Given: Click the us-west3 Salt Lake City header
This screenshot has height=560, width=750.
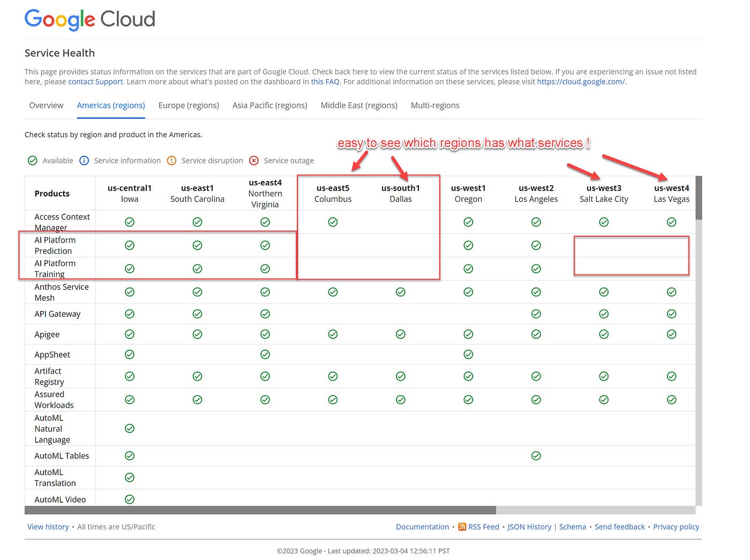Looking at the screenshot, I should click(x=604, y=193).
